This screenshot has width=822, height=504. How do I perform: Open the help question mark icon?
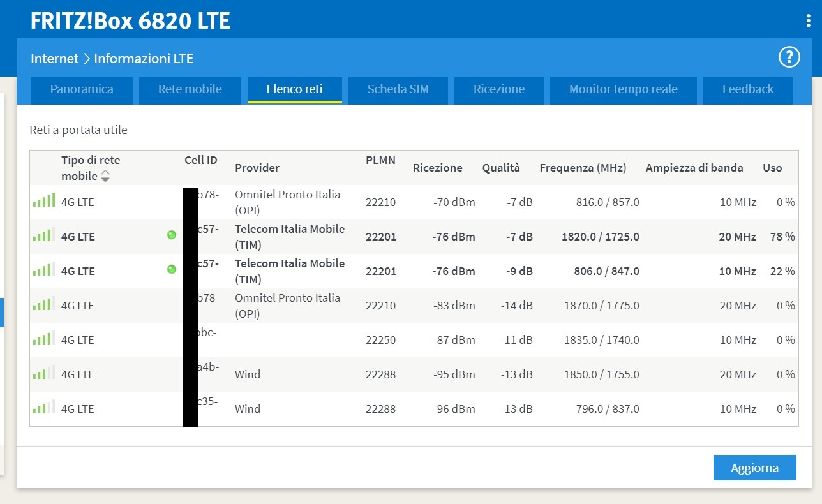(789, 57)
